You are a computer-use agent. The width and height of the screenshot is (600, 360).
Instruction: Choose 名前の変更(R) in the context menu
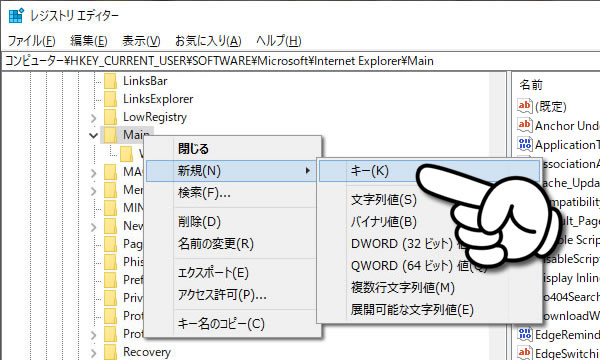pos(231,244)
